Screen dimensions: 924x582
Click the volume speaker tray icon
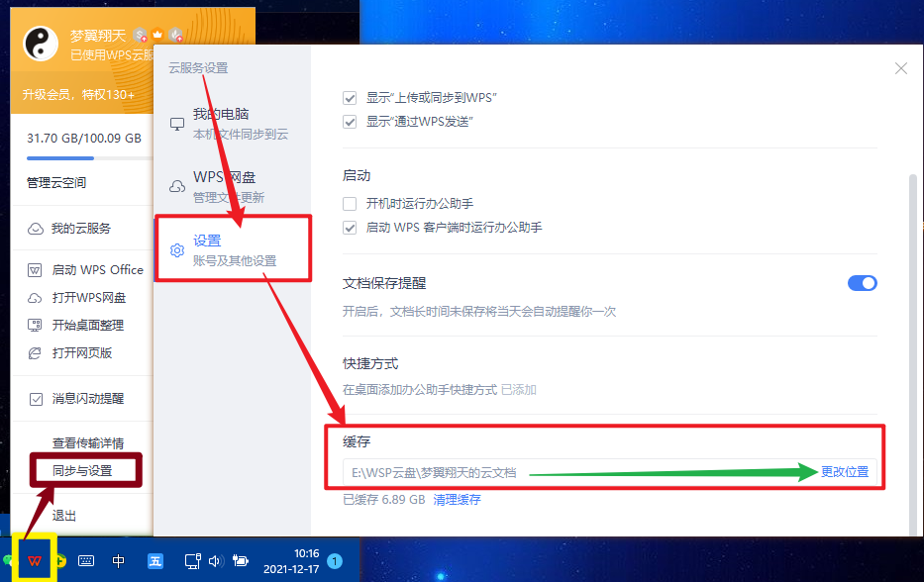pyautogui.click(x=216, y=561)
